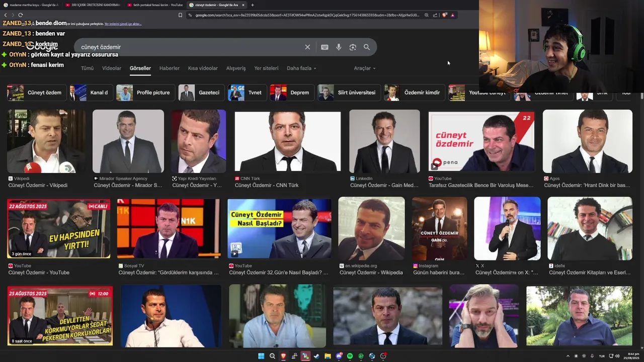Open the Mirador Speaker Agency image result

pyautogui.click(x=128, y=141)
